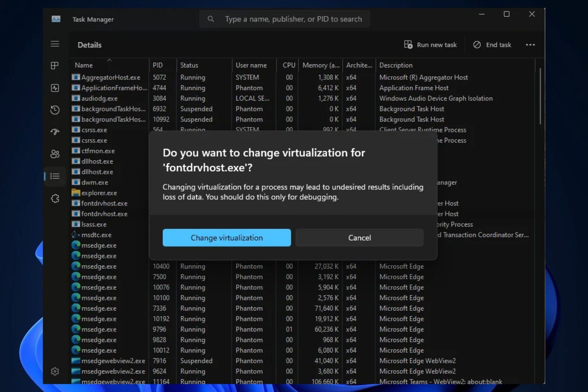Image resolution: width=588 pixels, height=392 pixels.
Task: Click the Task Manager app icon in title bar
Action: click(x=56, y=19)
